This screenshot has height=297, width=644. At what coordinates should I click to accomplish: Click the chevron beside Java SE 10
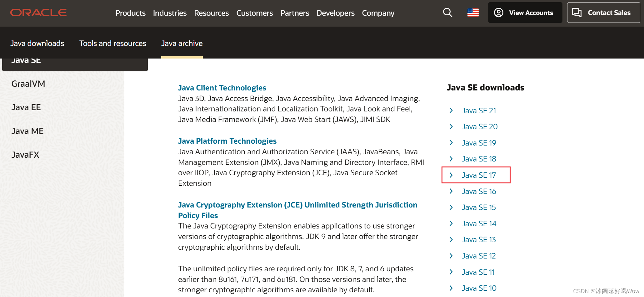451,288
